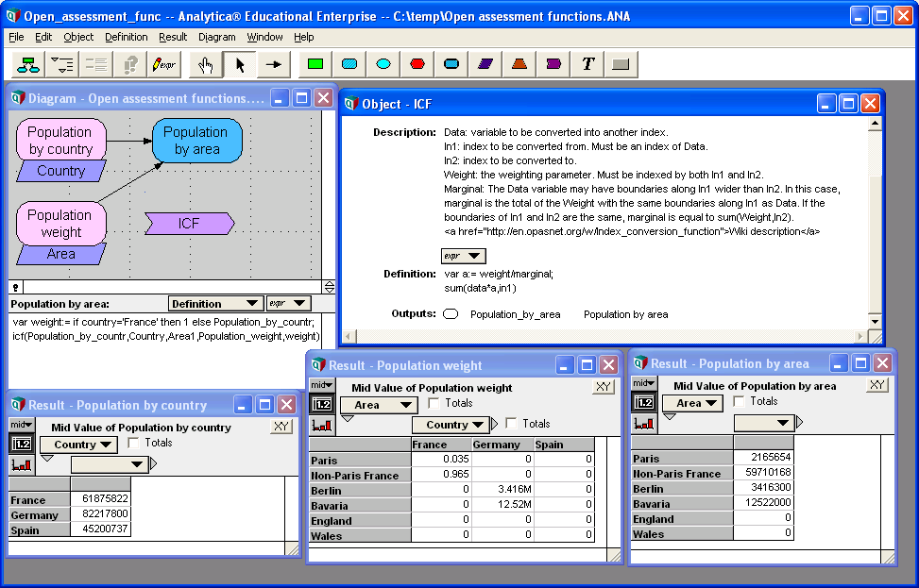
Task: Show graph view in Population weight result
Action: pyautogui.click(x=322, y=426)
